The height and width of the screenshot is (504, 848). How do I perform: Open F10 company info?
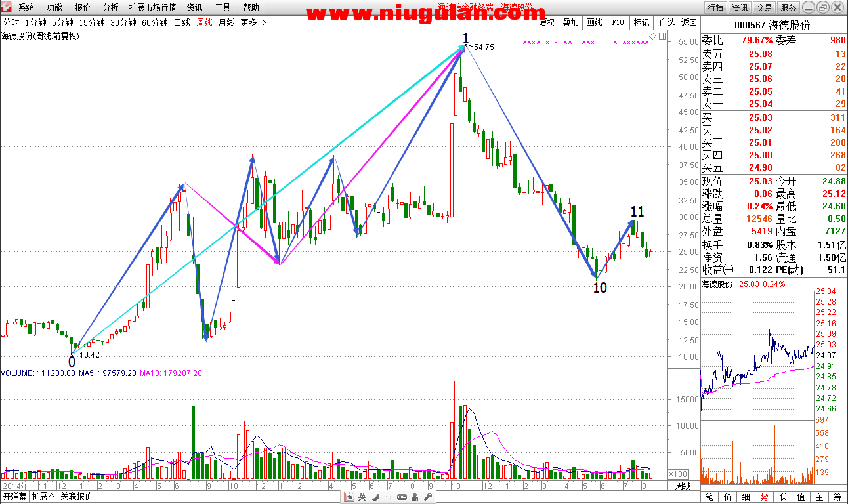coord(618,22)
